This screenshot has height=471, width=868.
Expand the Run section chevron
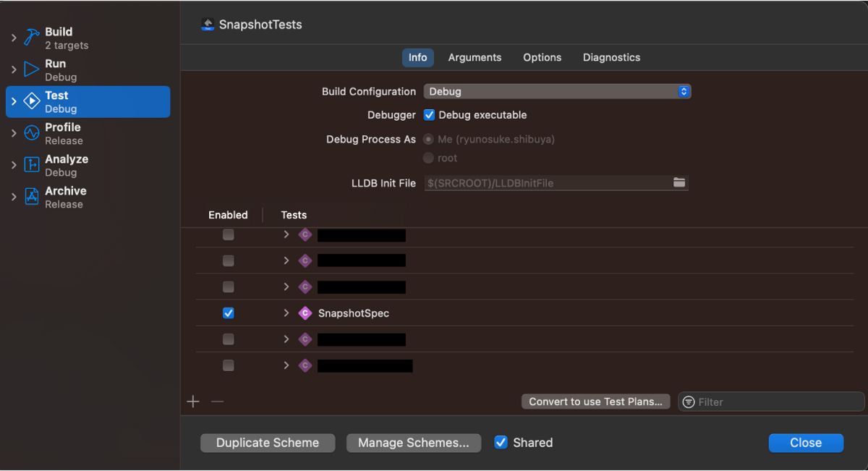pyautogui.click(x=14, y=69)
